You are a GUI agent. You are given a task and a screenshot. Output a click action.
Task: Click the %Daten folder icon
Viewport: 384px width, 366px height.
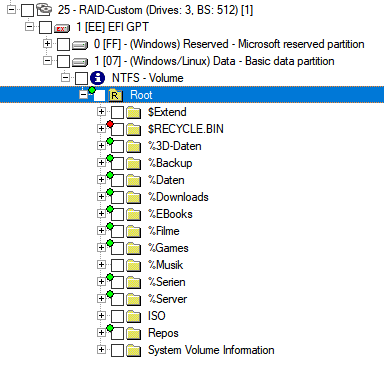coord(134,180)
